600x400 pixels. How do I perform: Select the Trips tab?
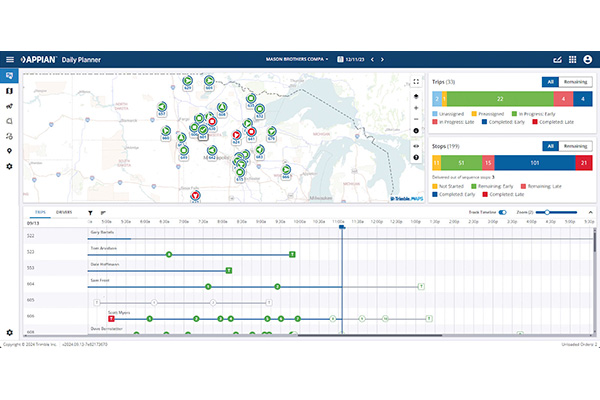tap(40, 212)
